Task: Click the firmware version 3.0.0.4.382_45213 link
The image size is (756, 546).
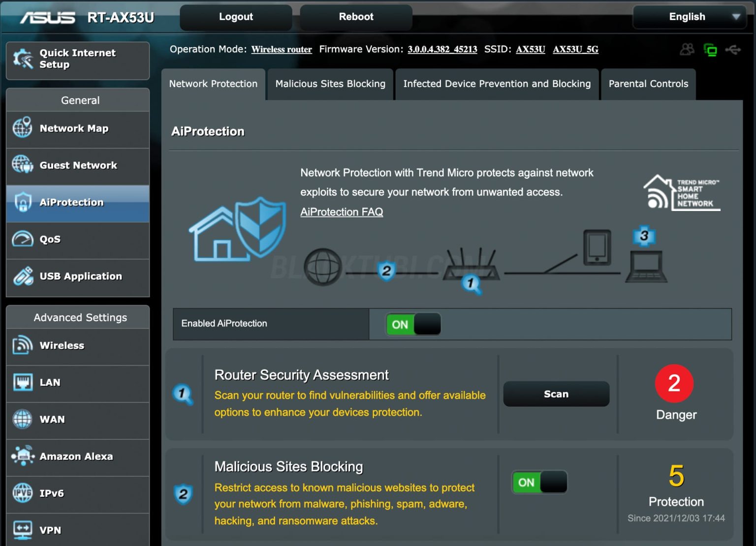Action: 442,49
